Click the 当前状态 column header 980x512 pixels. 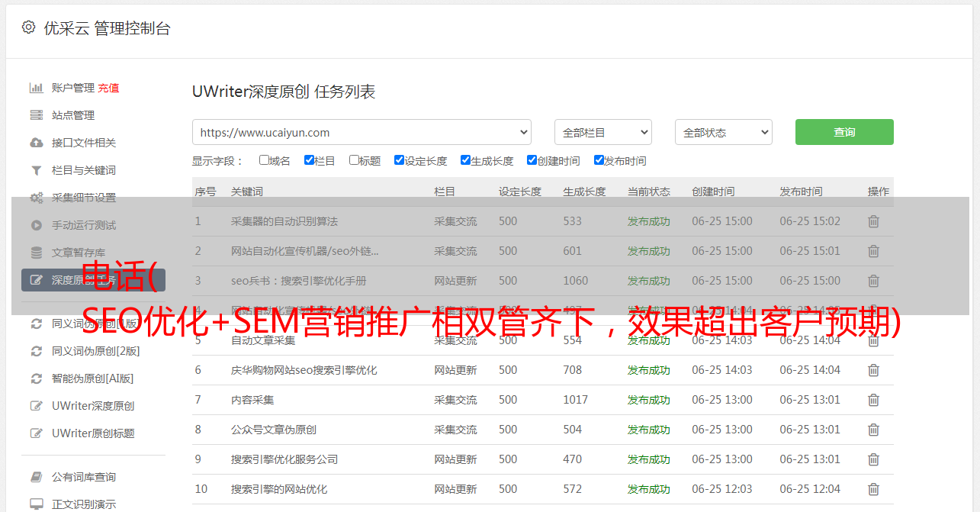649,192
